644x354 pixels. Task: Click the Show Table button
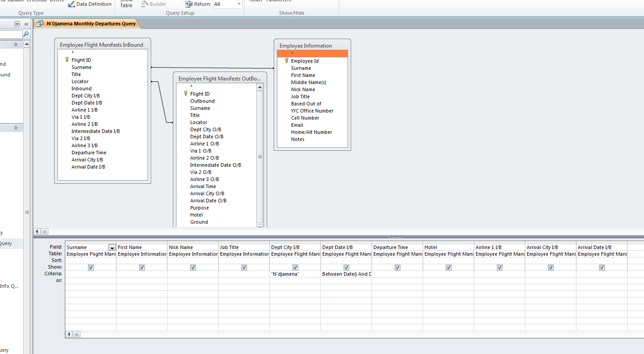pos(126,4)
